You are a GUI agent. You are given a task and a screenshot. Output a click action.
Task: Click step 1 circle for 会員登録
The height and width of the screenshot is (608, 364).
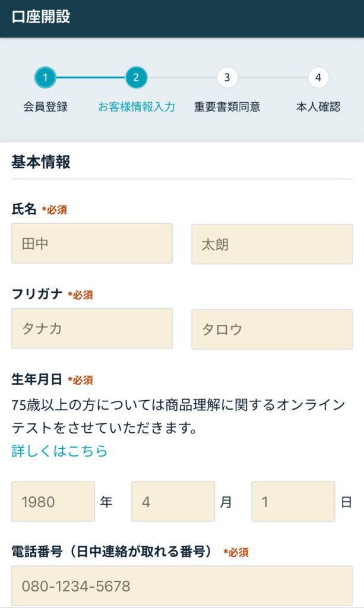coord(45,77)
